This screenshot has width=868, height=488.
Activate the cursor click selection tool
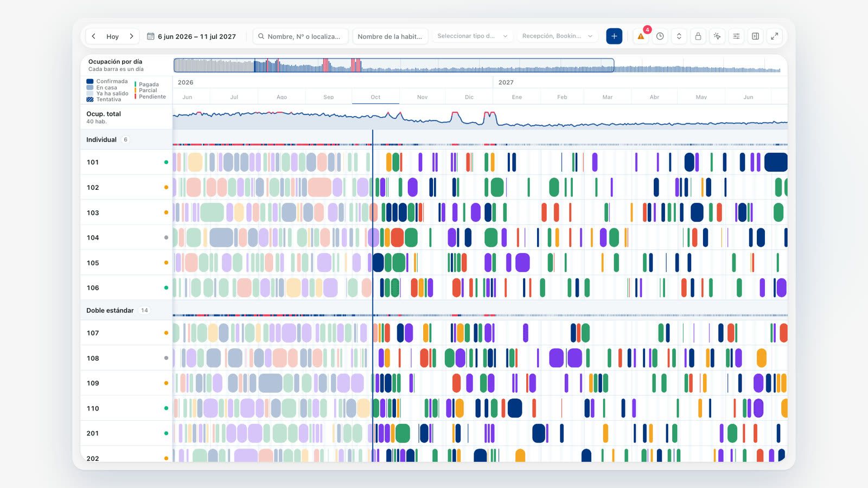coord(717,36)
